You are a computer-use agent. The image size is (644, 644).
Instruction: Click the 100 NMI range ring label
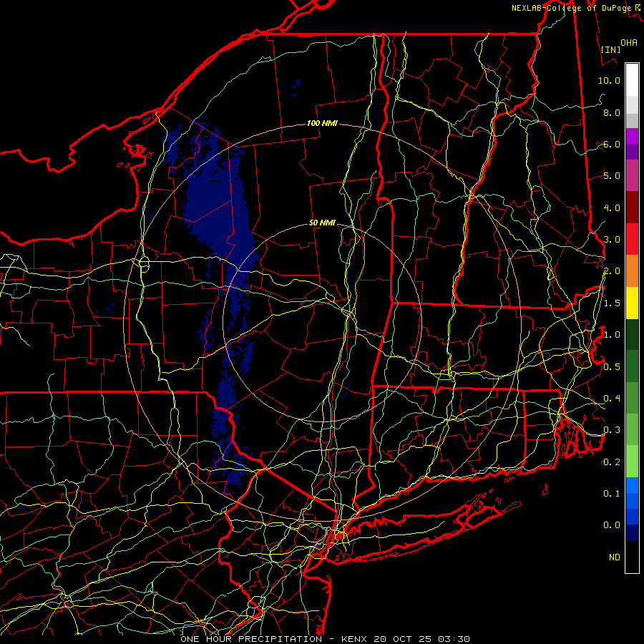322,123
